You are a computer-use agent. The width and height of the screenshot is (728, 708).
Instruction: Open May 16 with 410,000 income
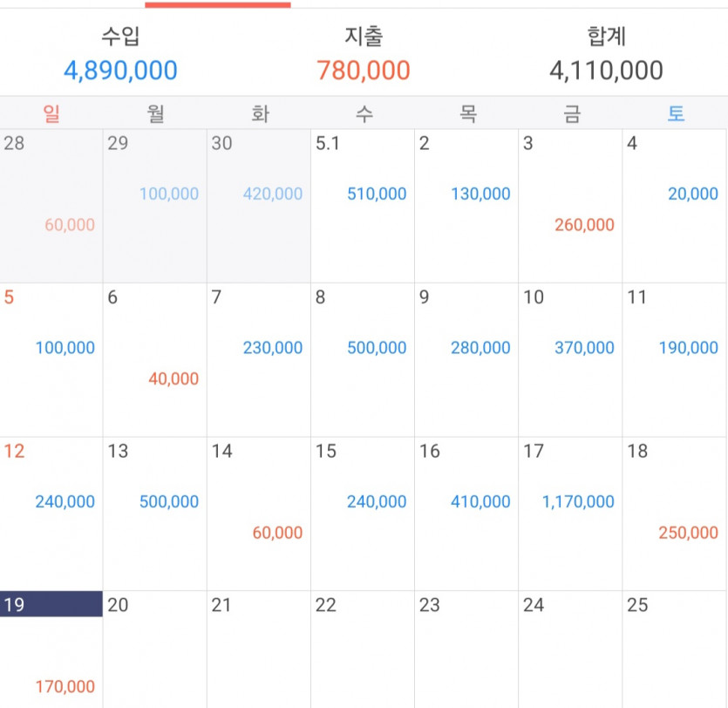(x=466, y=514)
